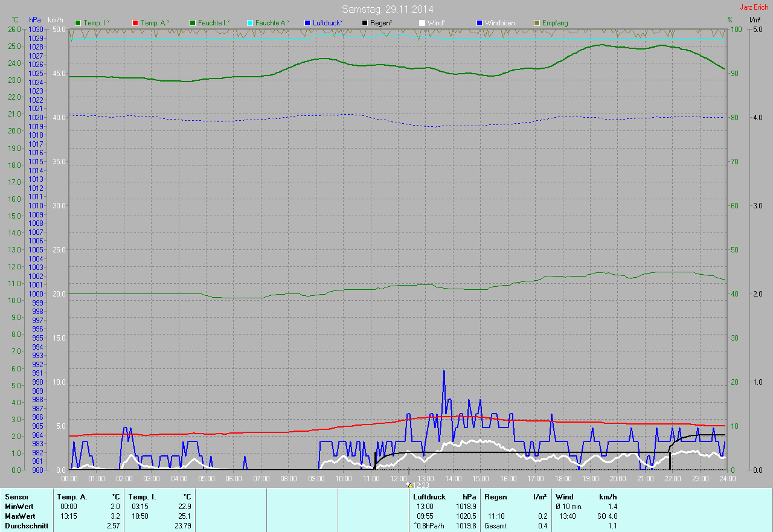The width and height of the screenshot is (773, 532).
Task: Click the blue Luftdruck legend square
Action: coord(307,23)
